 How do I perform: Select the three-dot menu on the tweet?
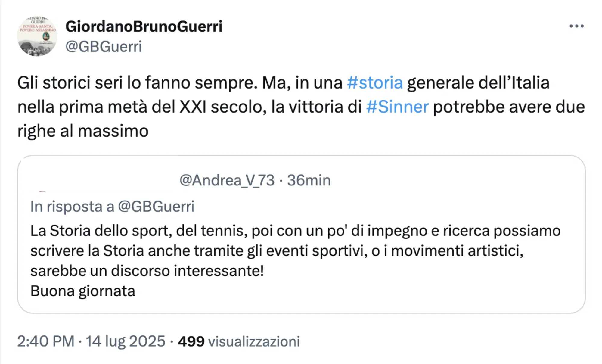tap(577, 26)
